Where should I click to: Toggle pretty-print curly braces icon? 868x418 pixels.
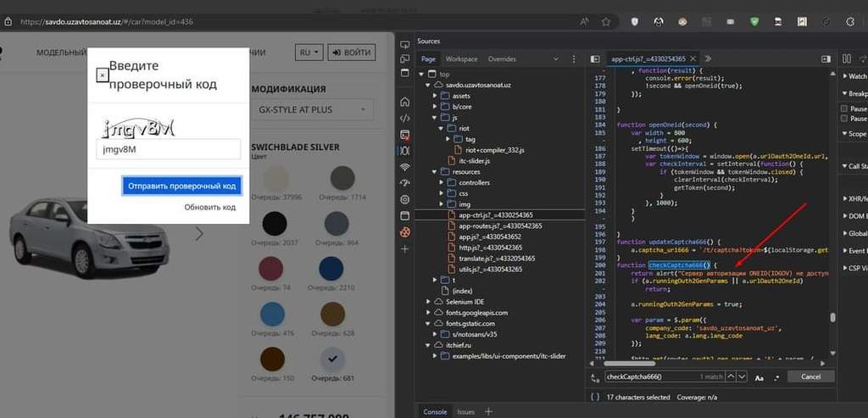[594, 397]
